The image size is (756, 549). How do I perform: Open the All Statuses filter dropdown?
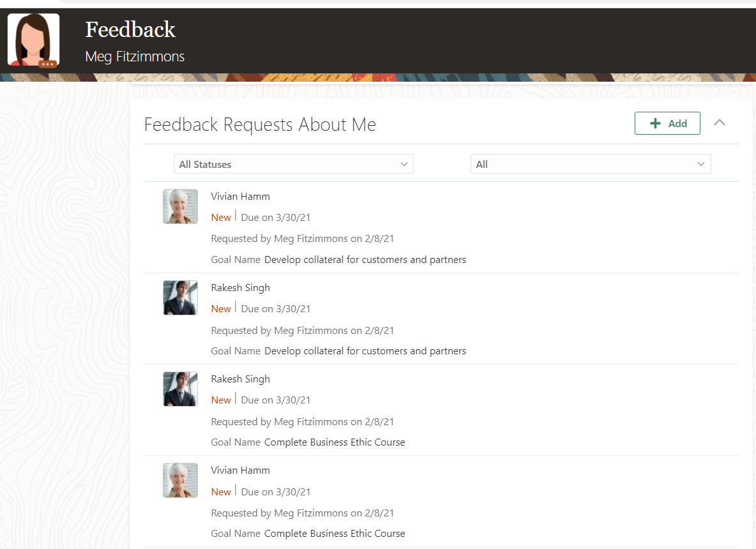pyautogui.click(x=293, y=164)
